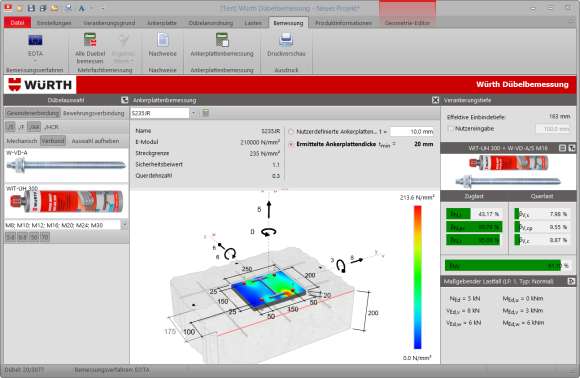
Task: Enable the Nutzereingabe checkbox
Action: (451, 128)
